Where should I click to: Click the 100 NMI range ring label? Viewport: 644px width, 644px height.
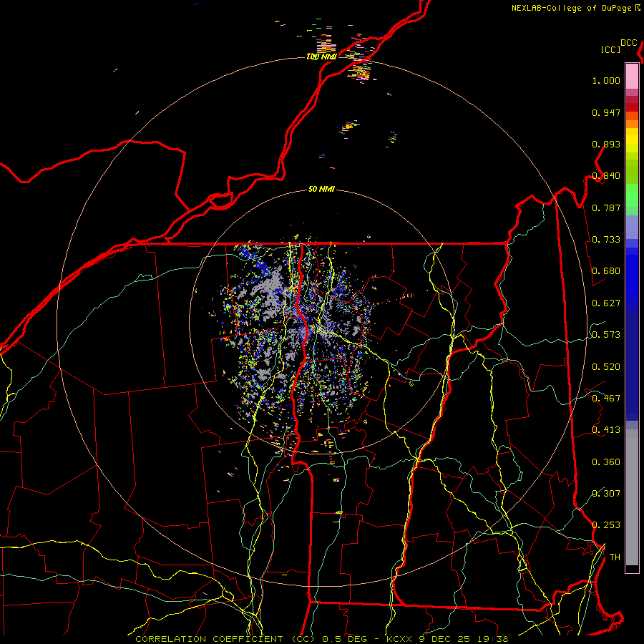coord(321,57)
